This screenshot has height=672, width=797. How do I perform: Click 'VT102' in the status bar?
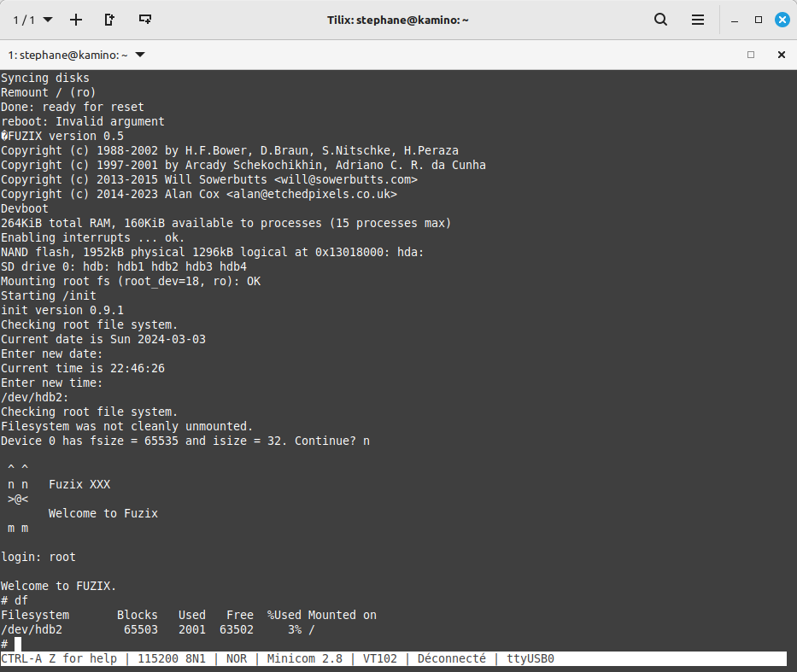click(x=380, y=659)
